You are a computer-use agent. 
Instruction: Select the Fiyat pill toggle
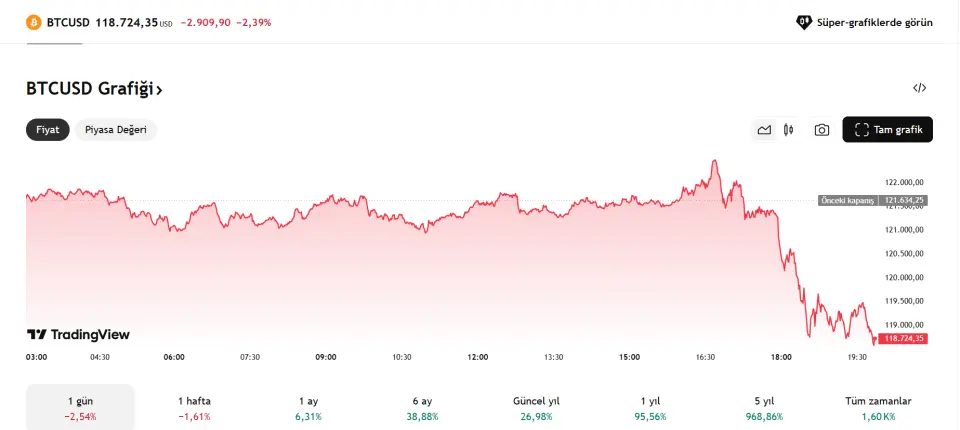click(48, 130)
